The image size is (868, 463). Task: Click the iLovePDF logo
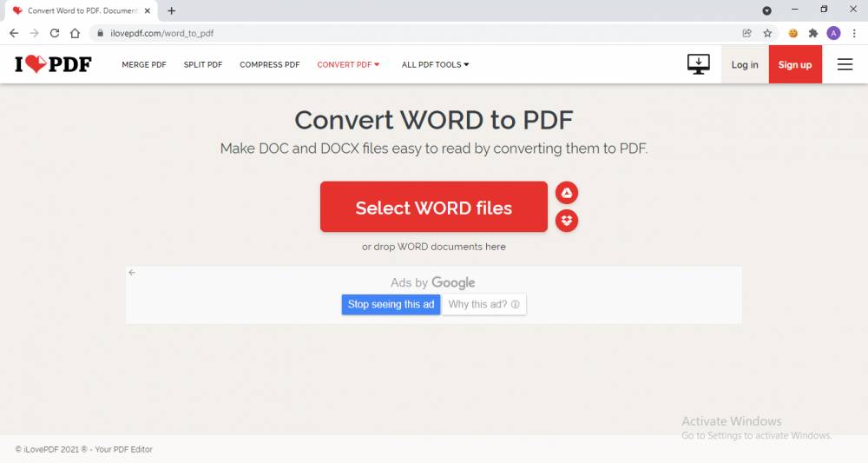click(53, 64)
